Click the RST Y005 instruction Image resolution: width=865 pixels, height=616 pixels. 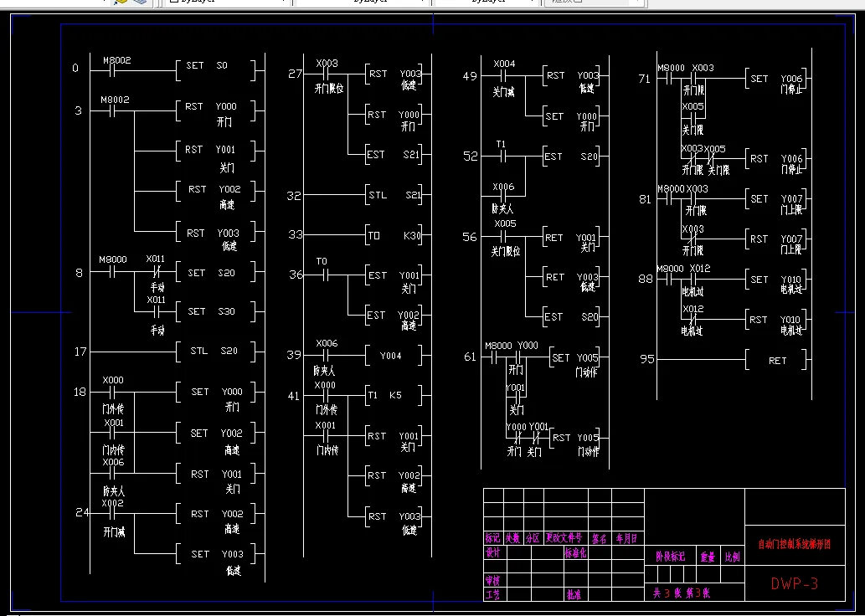(574, 438)
